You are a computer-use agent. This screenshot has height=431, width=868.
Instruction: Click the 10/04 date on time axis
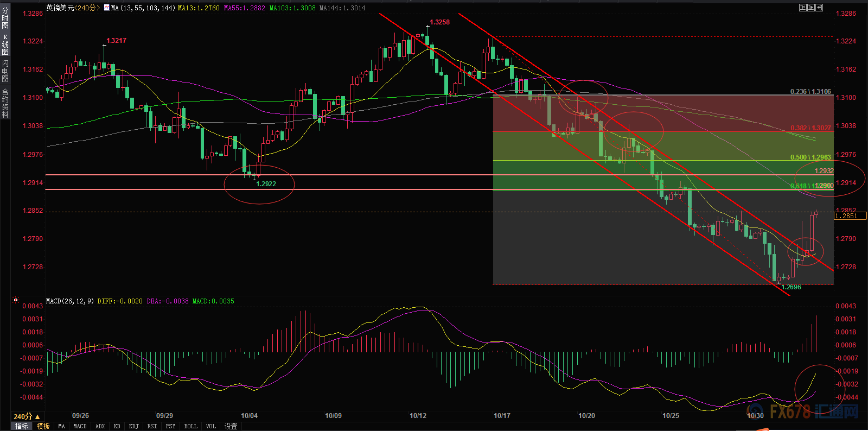coord(249,416)
